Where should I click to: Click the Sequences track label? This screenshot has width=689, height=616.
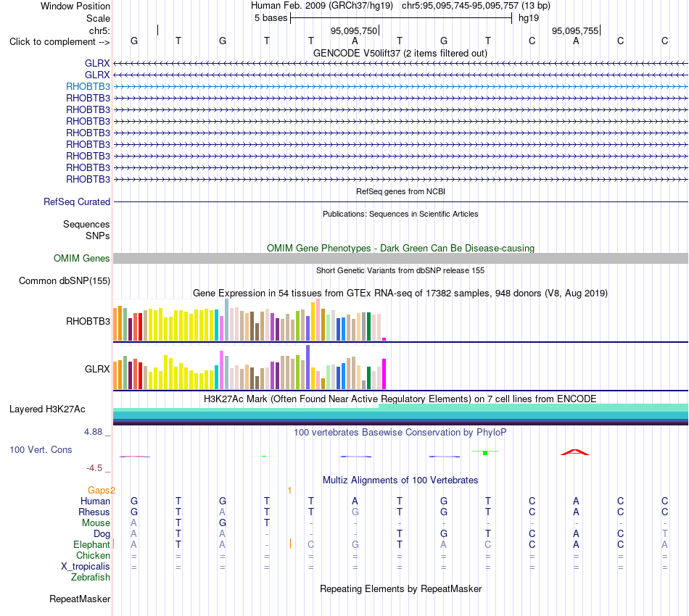click(86, 225)
